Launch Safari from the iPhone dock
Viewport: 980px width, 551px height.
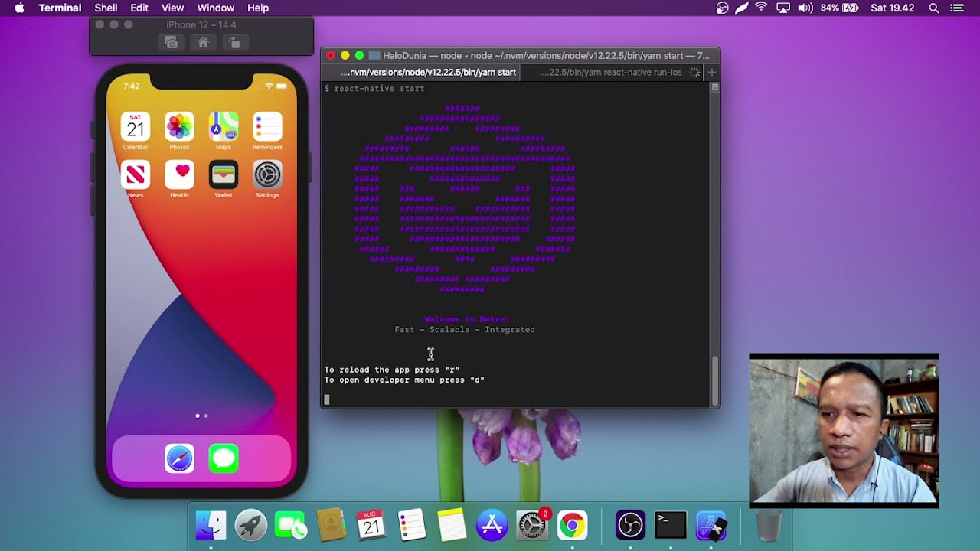tap(179, 458)
